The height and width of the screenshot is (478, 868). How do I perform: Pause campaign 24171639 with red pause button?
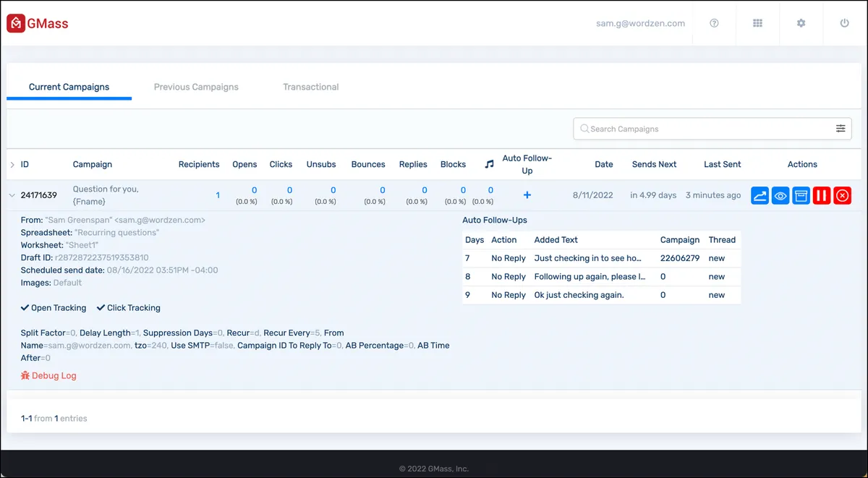click(822, 195)
